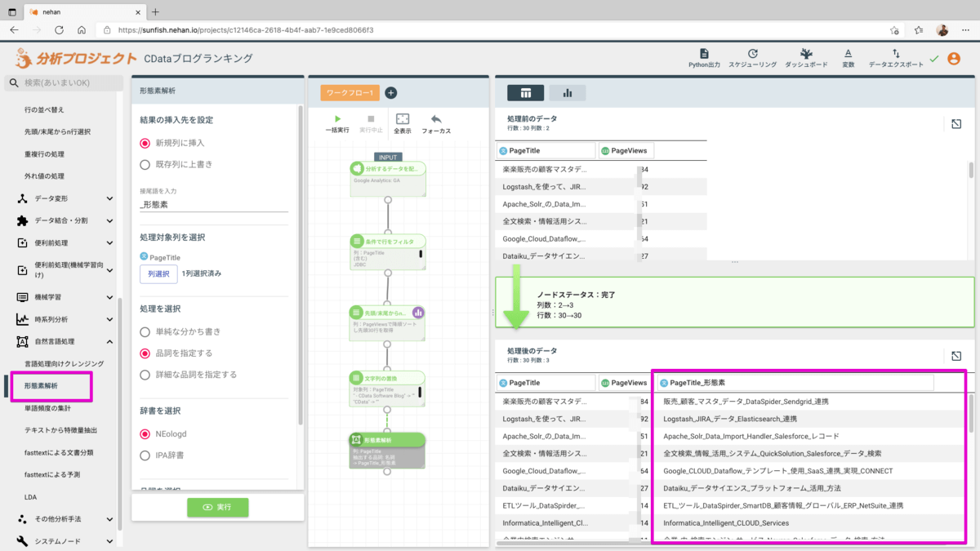Expand 便利前処理 sidebar section
Screen dimensions: 980x551
[110, 242]
